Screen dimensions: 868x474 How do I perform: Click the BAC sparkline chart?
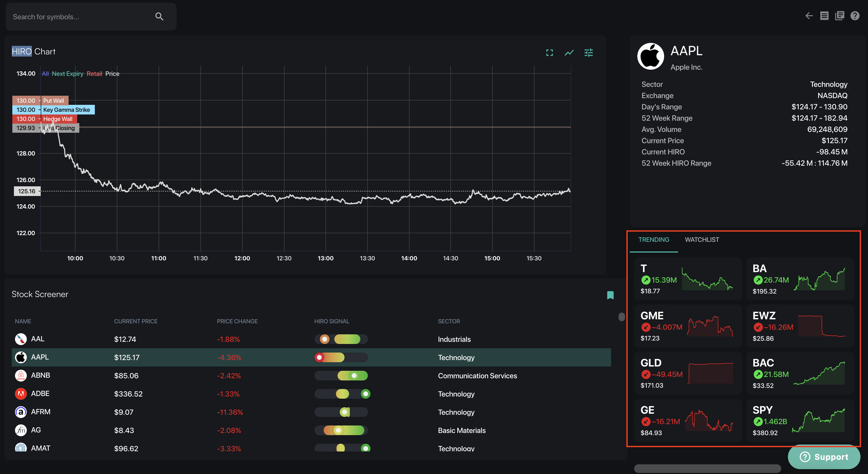tap(819, 373)
